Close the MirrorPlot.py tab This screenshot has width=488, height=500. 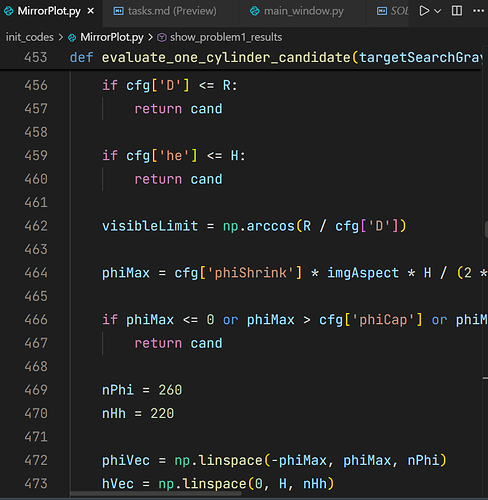coord(90,11)
